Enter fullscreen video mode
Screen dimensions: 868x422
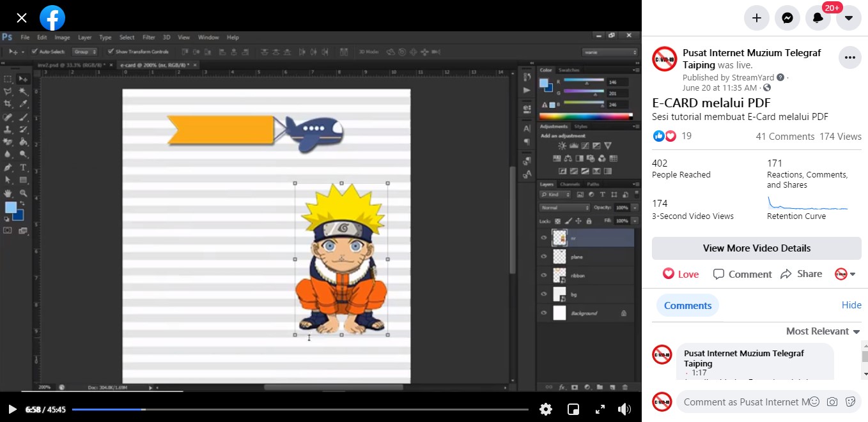pyautogui.click(x=600, y=409)
